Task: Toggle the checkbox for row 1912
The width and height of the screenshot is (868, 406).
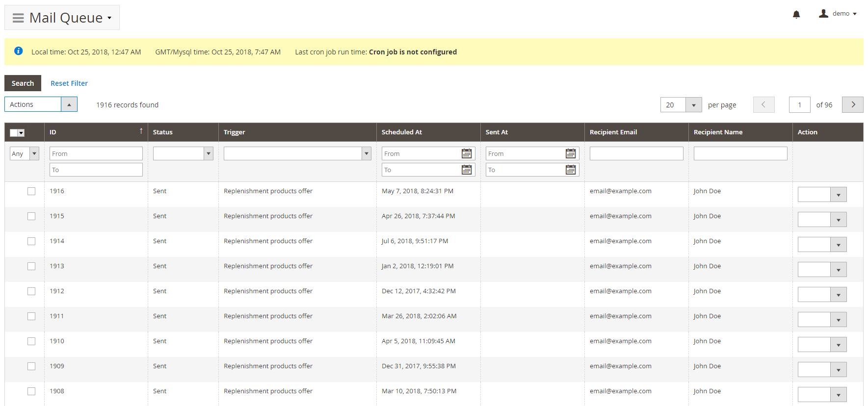Action: pos(31,291)
